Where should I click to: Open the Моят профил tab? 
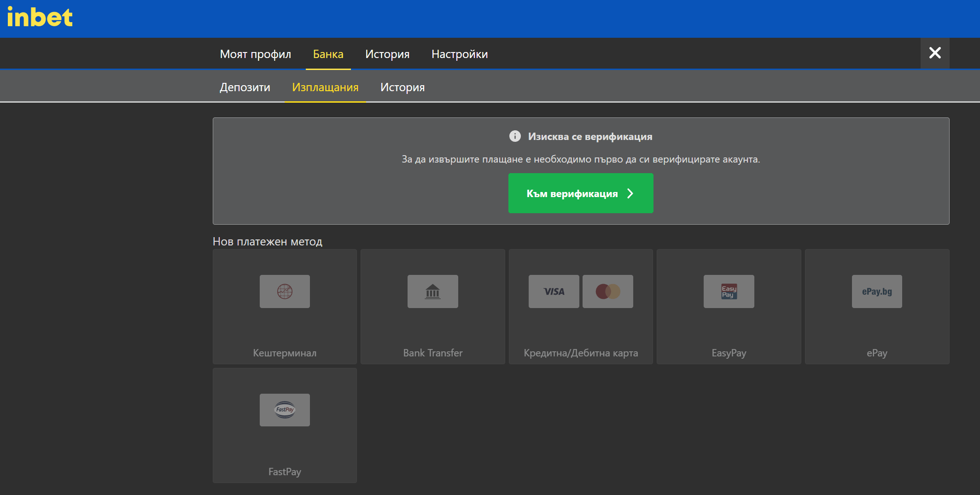coord(256,54)
